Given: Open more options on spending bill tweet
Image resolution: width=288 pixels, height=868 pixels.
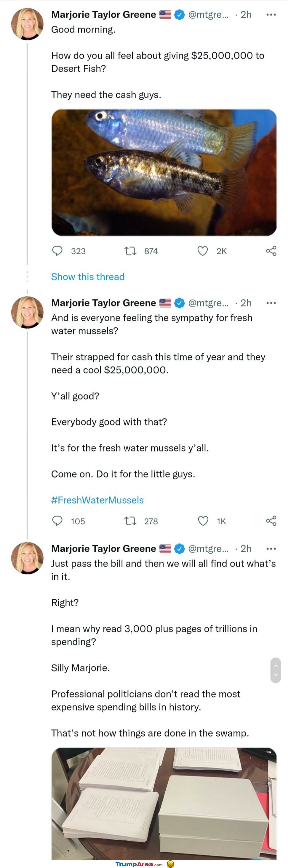Looking at the screenshot, I should [x=271, y=549].
